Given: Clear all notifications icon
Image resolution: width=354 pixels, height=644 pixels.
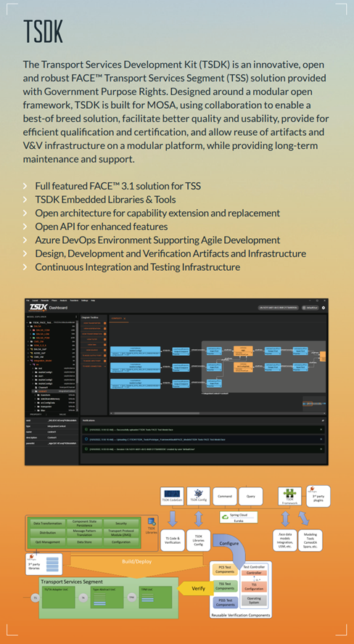Looking at the screenshot, I should pyautogui.click(x=323, y=420).
